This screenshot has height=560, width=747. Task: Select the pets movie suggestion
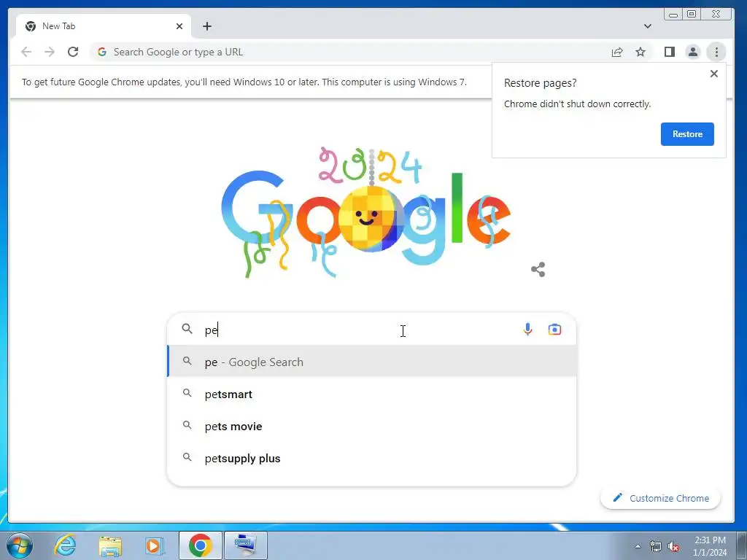(x=371, y=426)
